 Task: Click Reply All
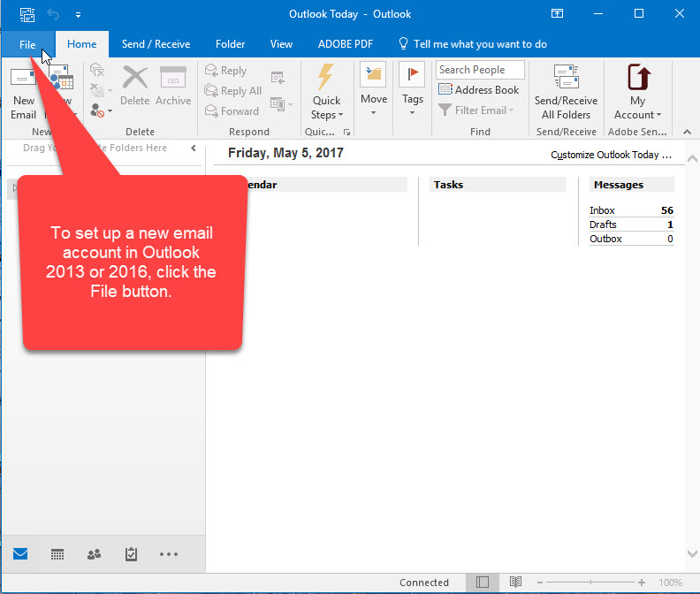coord(232,91)
